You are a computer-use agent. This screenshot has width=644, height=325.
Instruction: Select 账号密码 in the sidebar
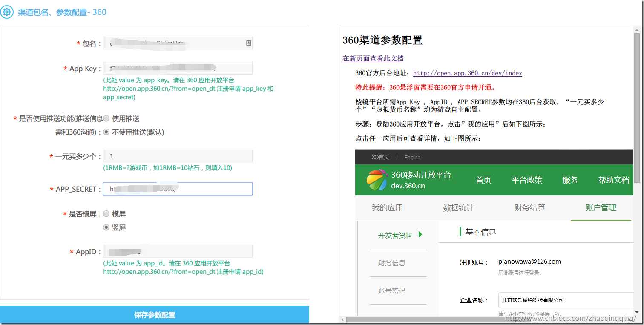coord(392,290)
